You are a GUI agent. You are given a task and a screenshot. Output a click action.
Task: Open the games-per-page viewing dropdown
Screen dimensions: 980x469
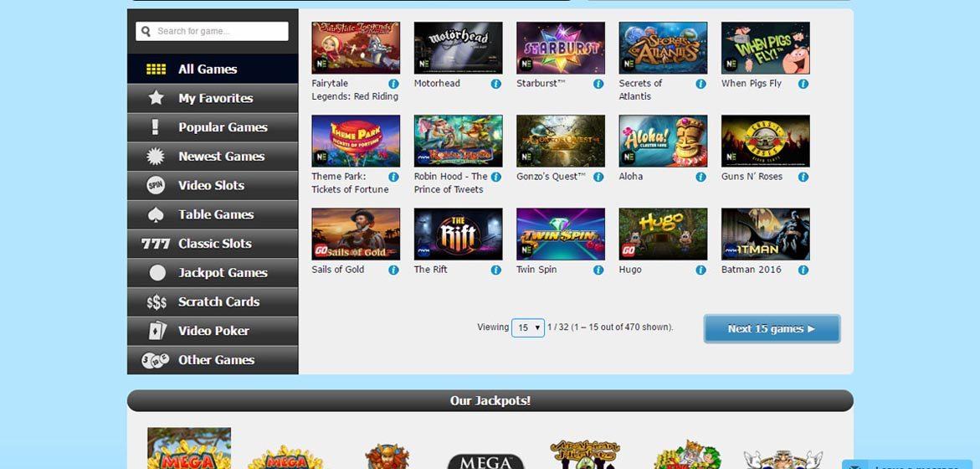[x=528, y=327]
